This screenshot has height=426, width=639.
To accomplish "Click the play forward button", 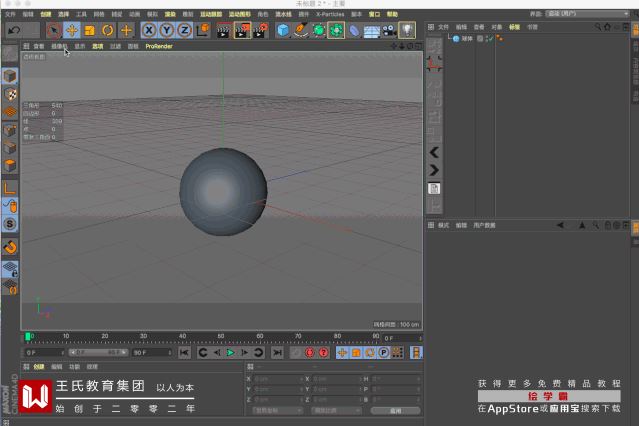I will (231, 353).
